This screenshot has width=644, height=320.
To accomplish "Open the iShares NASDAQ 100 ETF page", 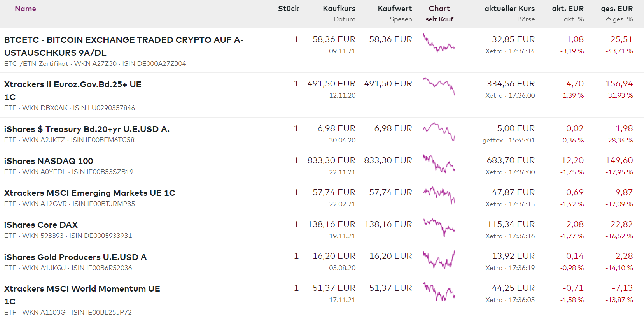I will (49, 161).
